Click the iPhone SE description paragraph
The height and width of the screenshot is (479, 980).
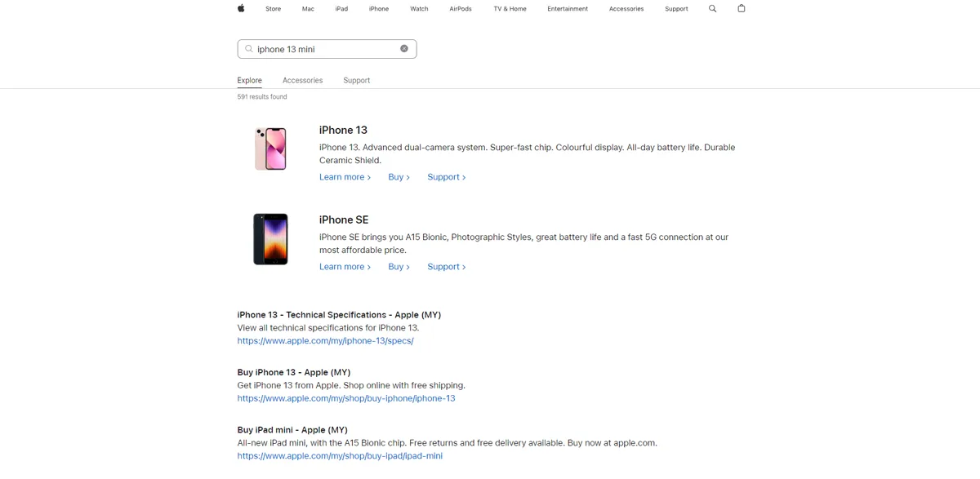tap(523, 244)
